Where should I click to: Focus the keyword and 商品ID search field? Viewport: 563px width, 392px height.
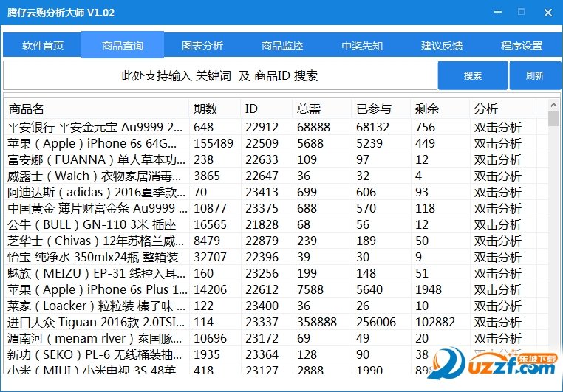click(219, 75)
